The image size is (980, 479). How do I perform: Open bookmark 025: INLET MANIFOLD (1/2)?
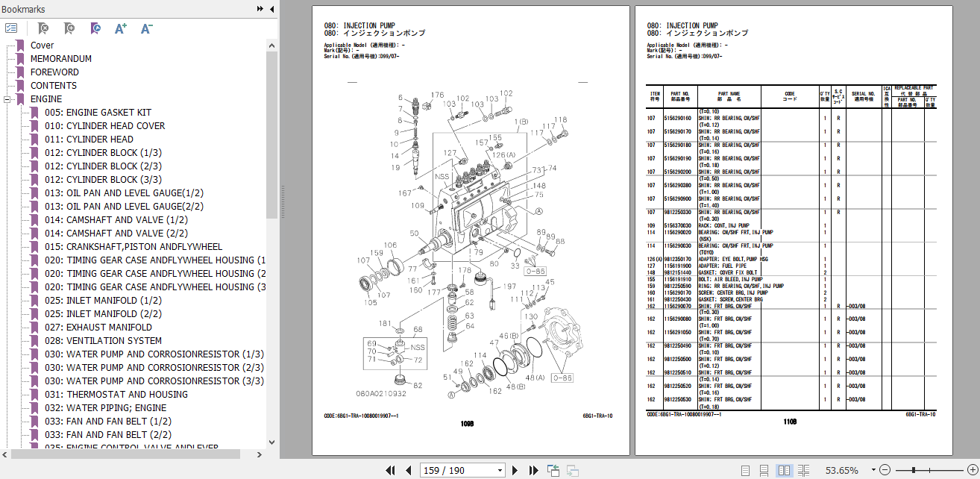point(103,301)
